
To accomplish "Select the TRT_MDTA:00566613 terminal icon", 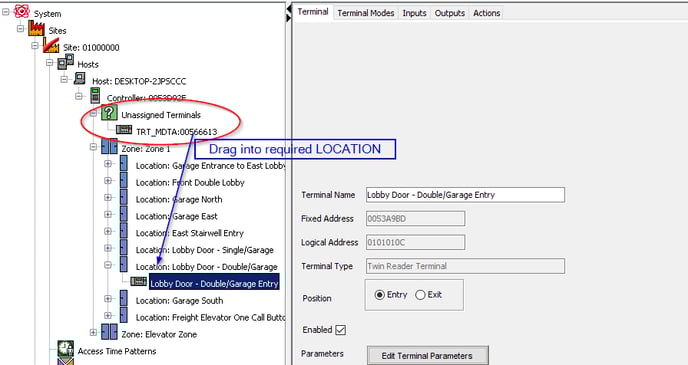I will click(x=124, y=130).
